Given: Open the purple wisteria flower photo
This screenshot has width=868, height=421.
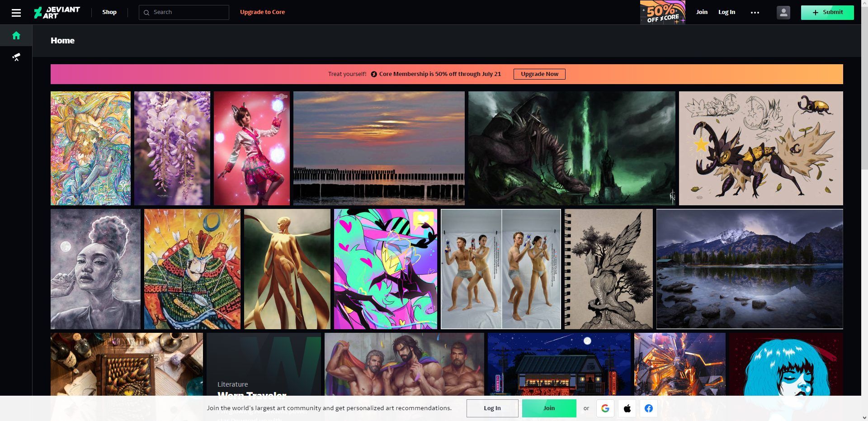Looking at the screenshot, I should click(172, 148).
